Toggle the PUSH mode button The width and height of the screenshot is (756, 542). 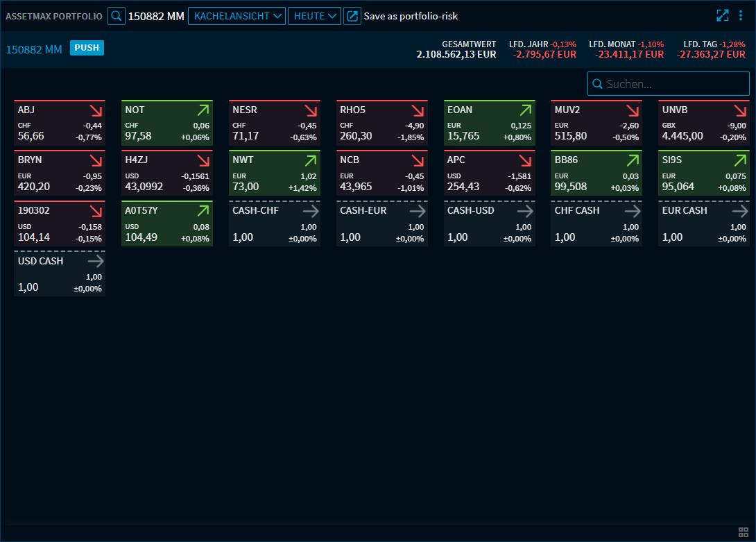click(87, 49)
